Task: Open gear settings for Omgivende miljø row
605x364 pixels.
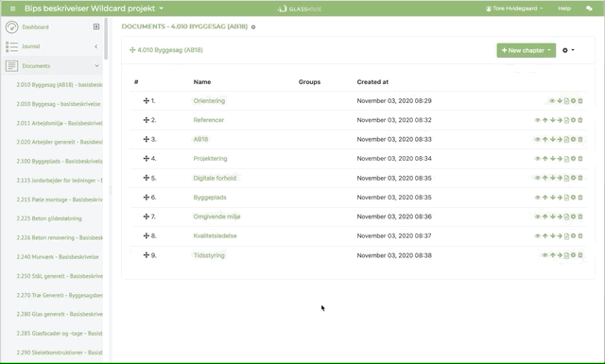Action: coord(574,217)
